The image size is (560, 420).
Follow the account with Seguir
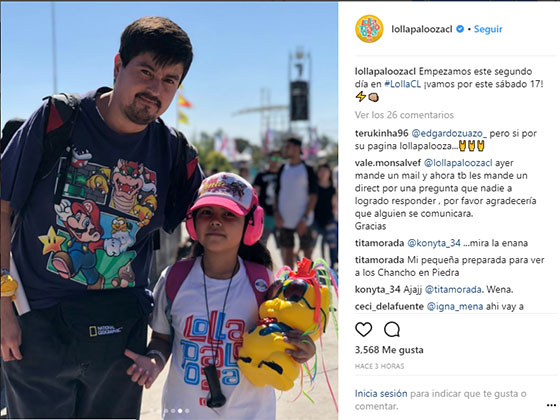click(488, 29)
